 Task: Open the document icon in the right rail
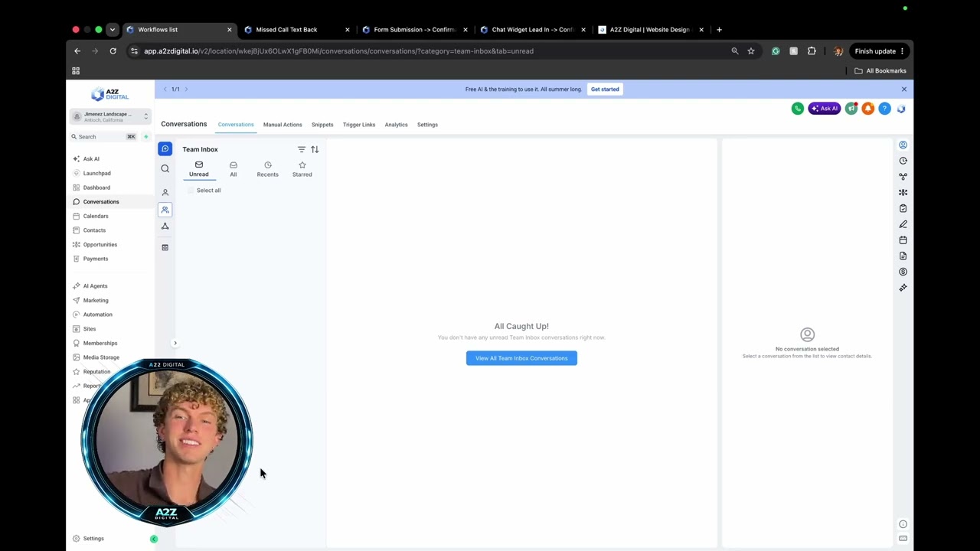tap(903, 256)
